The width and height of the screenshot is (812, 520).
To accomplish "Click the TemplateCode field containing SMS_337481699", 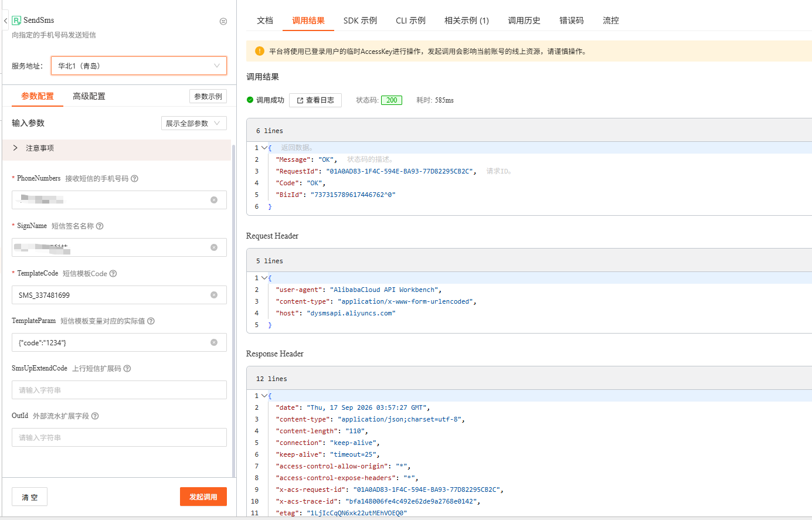I will [119, 295].
